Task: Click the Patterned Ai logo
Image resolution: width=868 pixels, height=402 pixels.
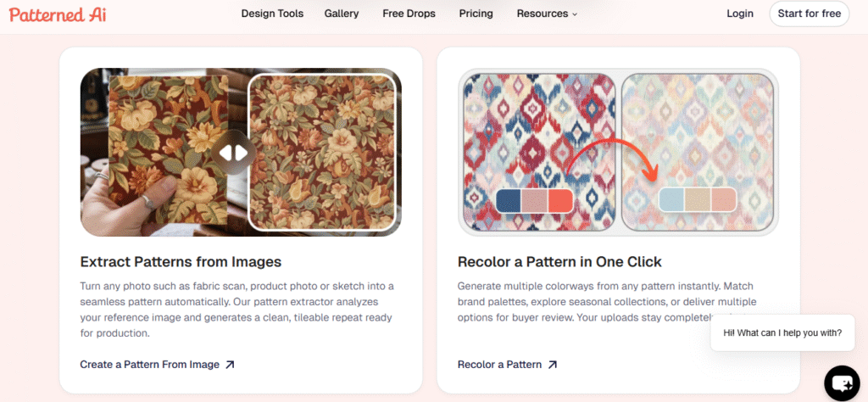Action: click(58, 14)
